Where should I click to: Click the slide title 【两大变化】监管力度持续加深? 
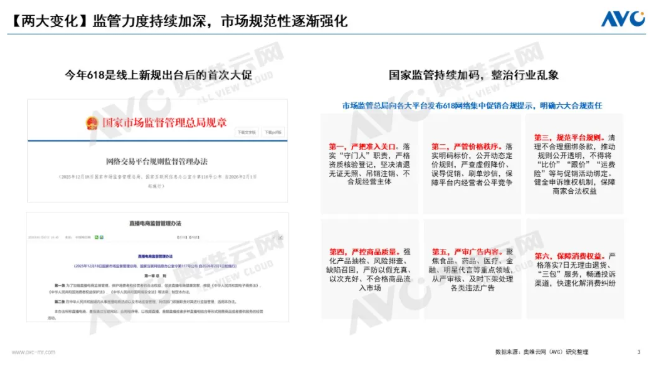[x=179, y=21]
